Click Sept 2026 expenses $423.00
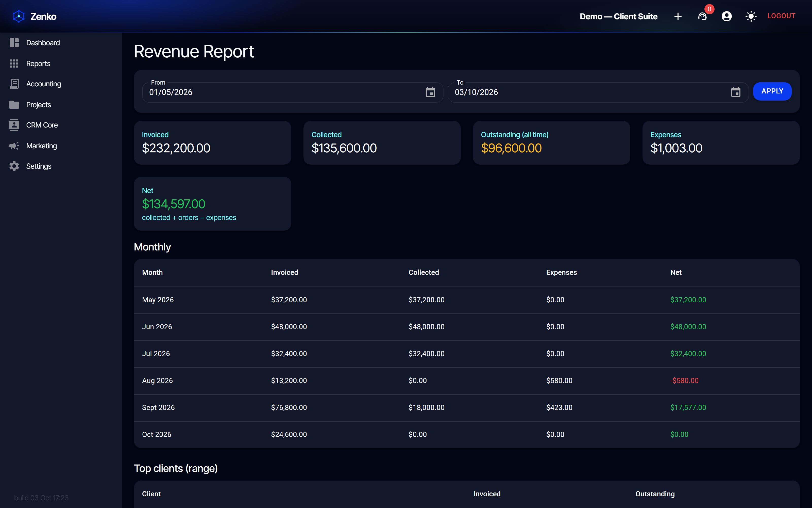The height and width of the screenshot is (508, 812). click(559, 407)
